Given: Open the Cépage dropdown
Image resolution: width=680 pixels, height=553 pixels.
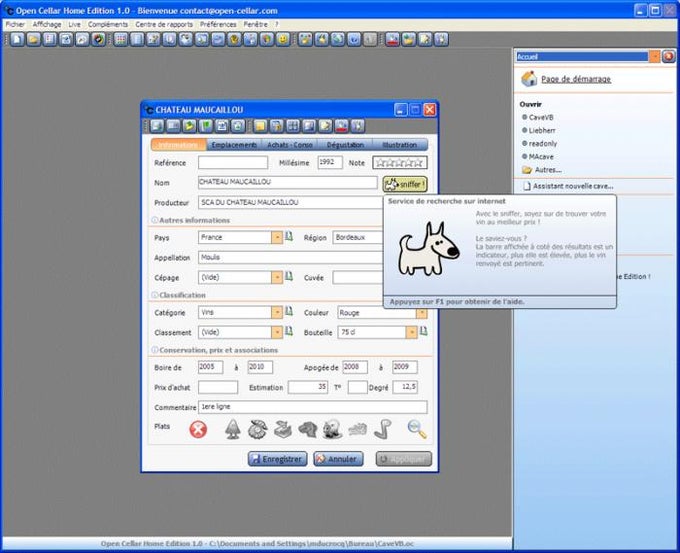Looking at the screenshot, I should click(x=277, y=278).
